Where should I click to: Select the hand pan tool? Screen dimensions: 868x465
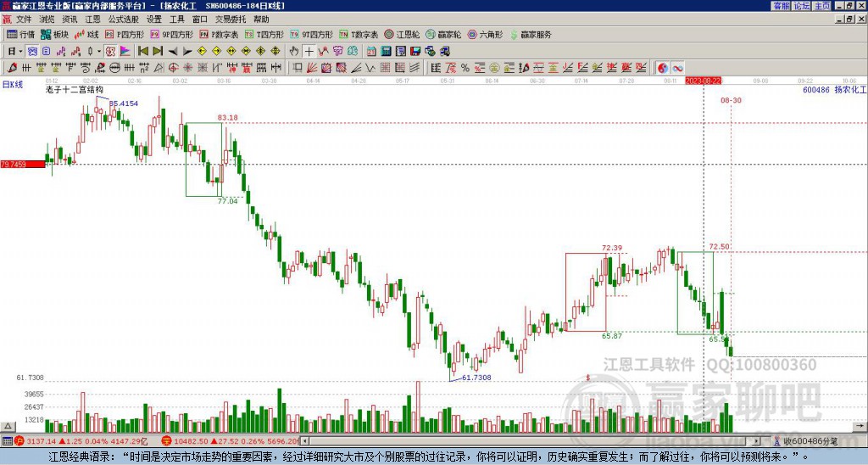point(294,52)
